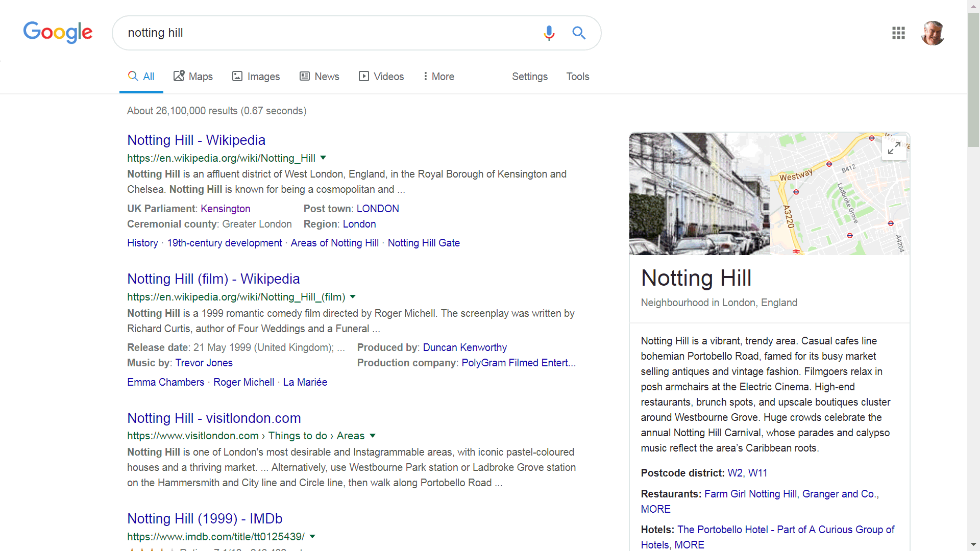The image size is (980, 551).
Task: Expand the map in the knowledge panel
Action: [894, 148]
